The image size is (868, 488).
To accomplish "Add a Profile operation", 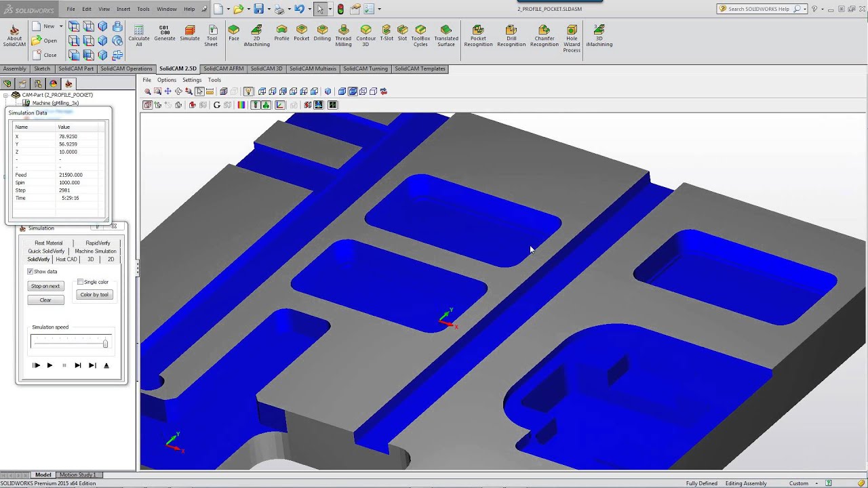I will pos(281,34).
